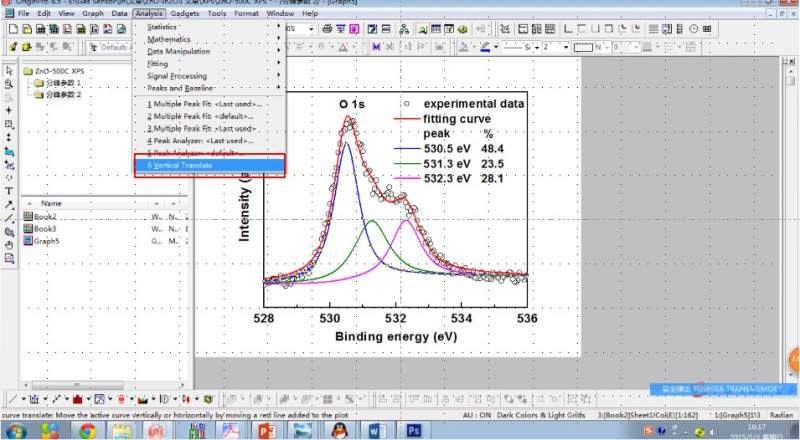Screen dimensions: 800x440
Task: Click the 530.5 eV legend entry
Action: coord(449,149)
